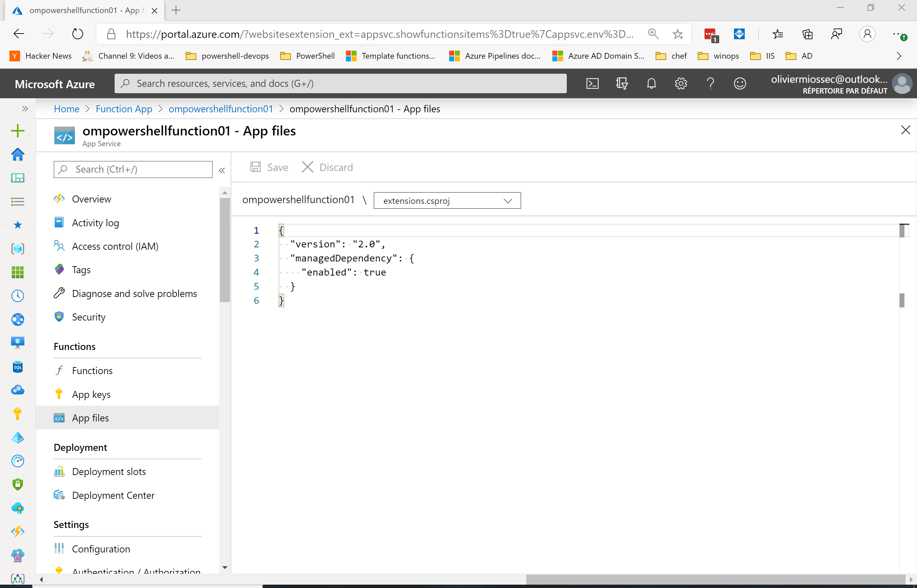
Task: Open Deployment Center menu item
Action: coord(113,495)
